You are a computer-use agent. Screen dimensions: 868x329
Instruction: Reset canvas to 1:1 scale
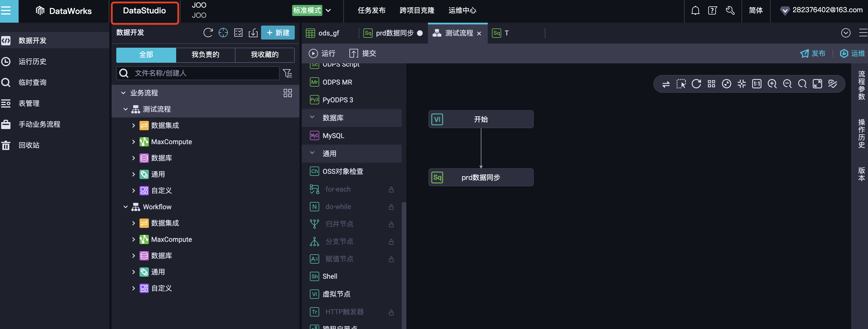point(756,84)
